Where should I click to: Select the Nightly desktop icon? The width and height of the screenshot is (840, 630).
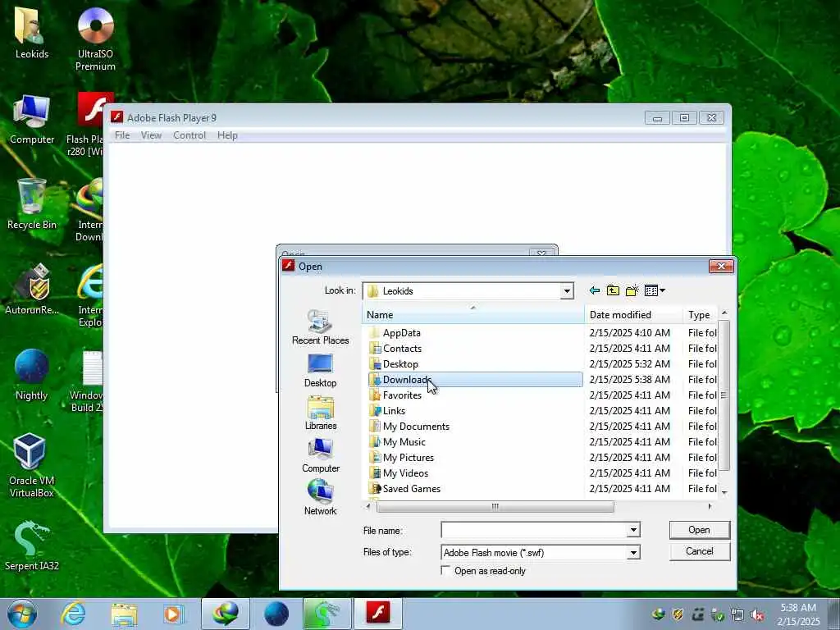[x=32, y=374]
